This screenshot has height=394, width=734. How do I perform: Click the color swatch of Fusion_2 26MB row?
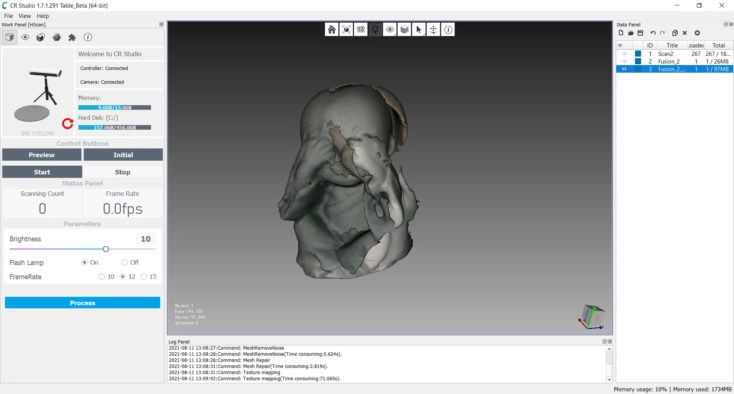tap(638, 61)
